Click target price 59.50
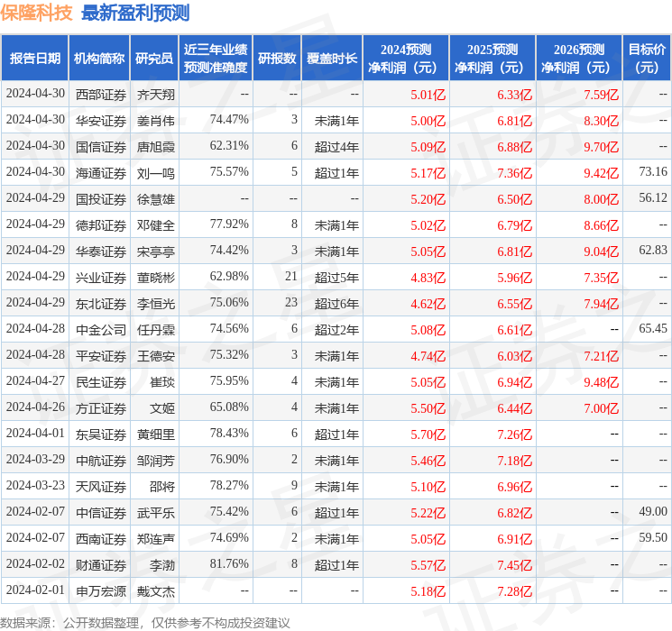 point(653,537)
